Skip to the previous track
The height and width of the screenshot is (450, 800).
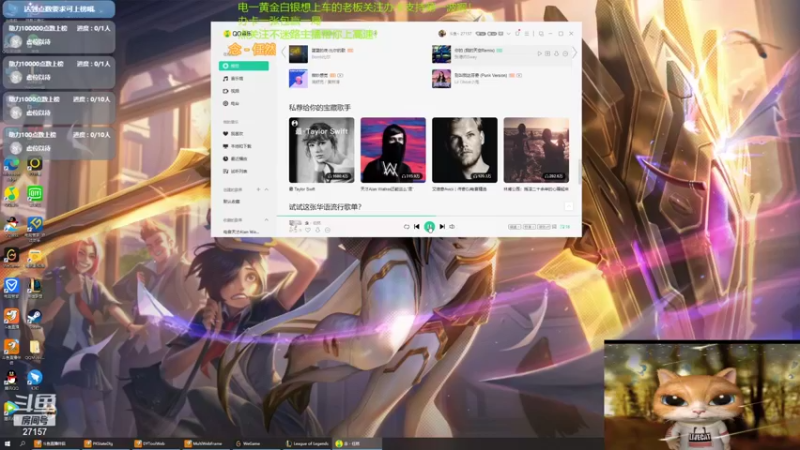pyautogui.click(x=417, y=227)
